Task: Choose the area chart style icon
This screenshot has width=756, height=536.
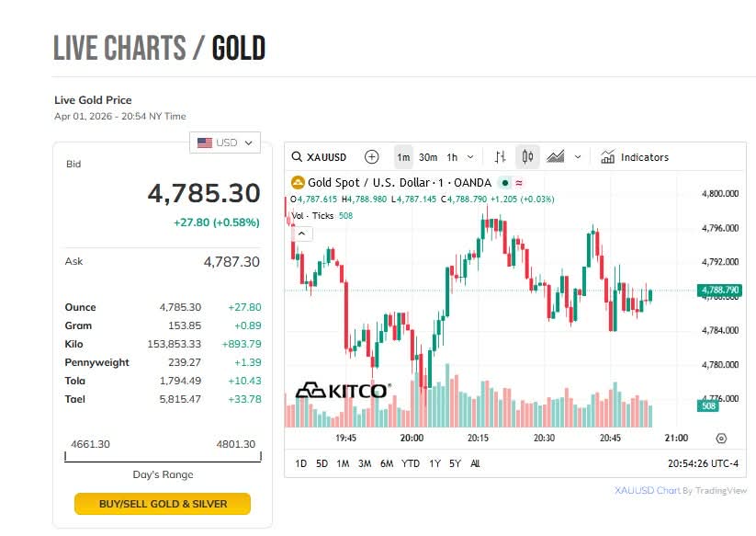Action: (555, 157)
